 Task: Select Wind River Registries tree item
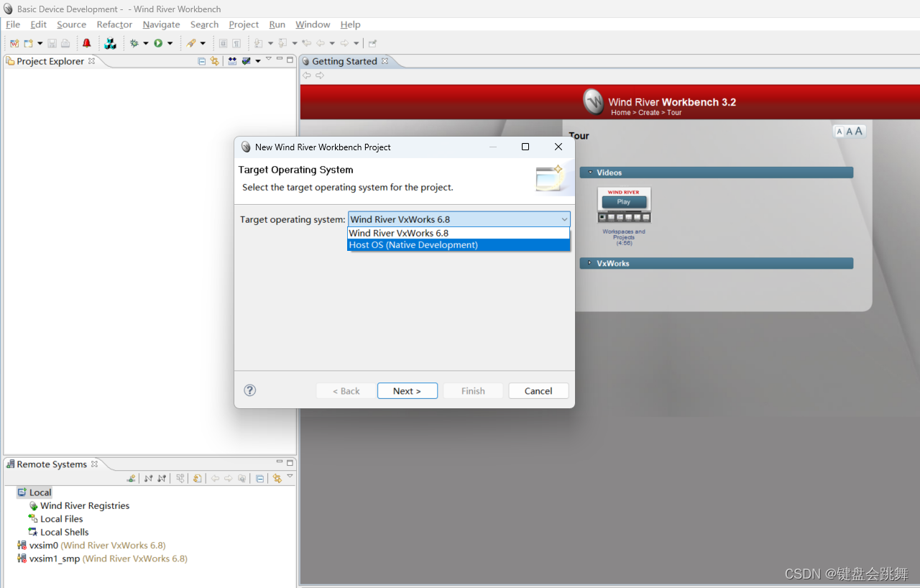pos(79,505)
